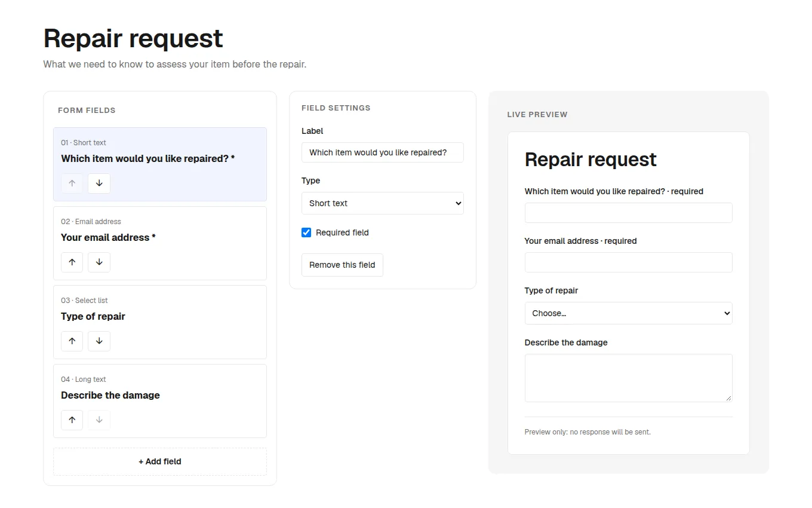Image resolution: width=812 pixels, height=508 pixels.
Task: Click the 'Describe the damage' preview textarea
Action: tap(628, 378)
